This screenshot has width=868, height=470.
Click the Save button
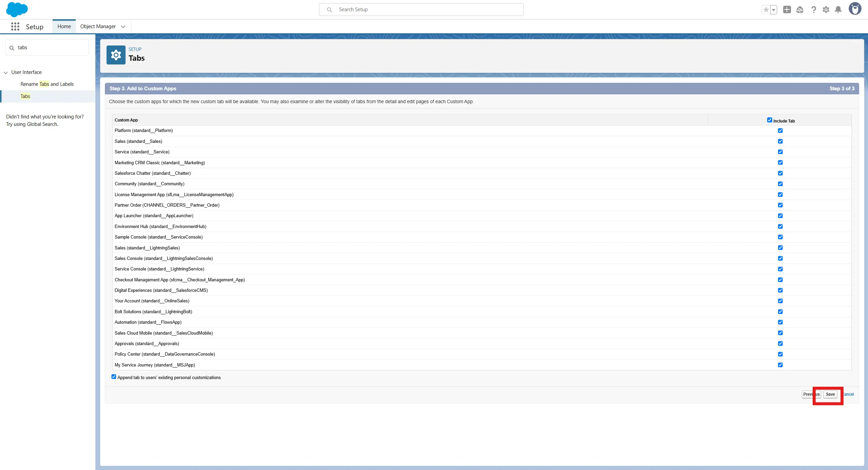(x=830, y=394)
